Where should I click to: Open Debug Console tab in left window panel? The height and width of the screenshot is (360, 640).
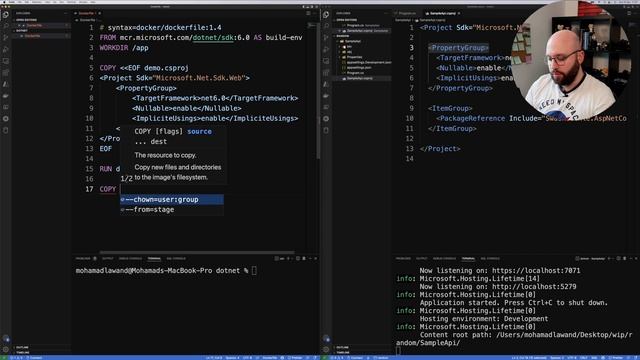click(x=130, y=258)
